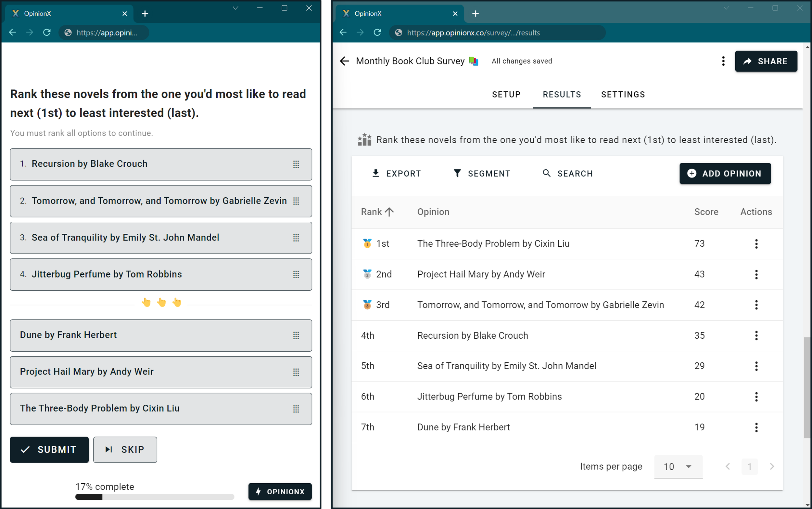Click page 1 pagination button
The width and height of the screenshot is (812, 509).
(x=749, y=467)
